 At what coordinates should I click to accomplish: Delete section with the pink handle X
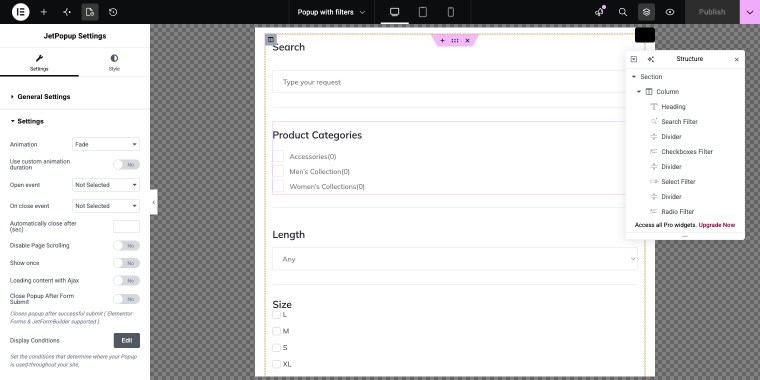[468, 41]
